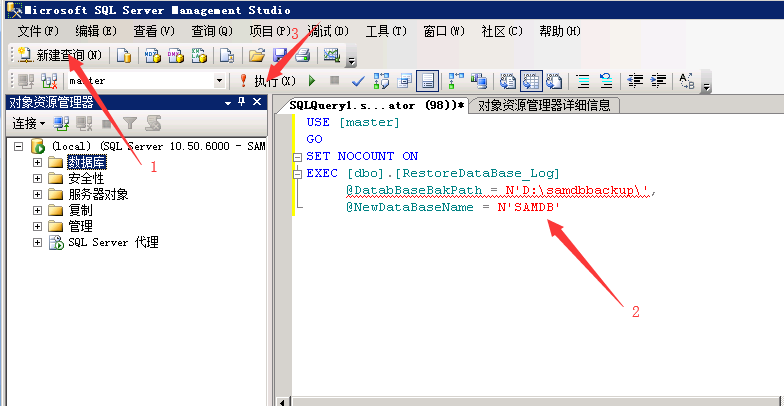Click Object Explorer connect server icon
Screen dimensions: 784x406
click(x=62, y=123)
